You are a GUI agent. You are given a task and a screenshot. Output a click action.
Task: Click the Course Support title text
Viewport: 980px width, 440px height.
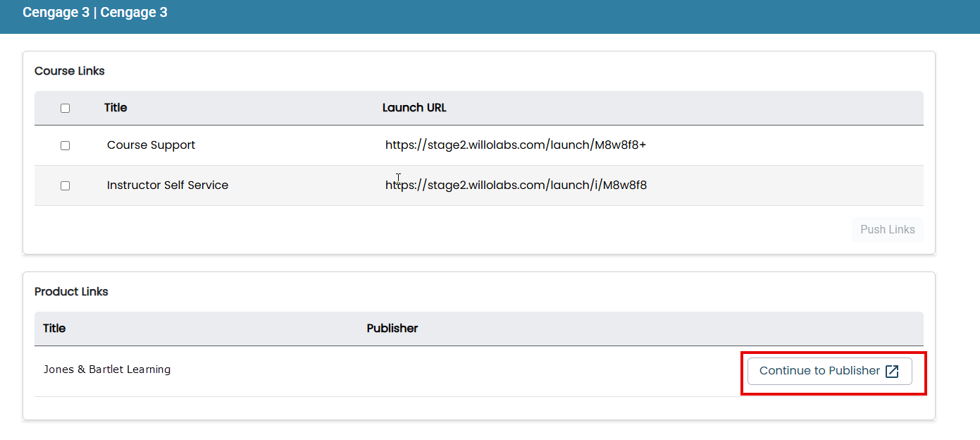click(151, 145)
